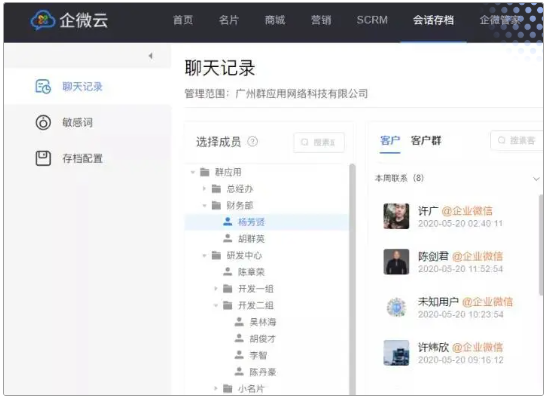The image size is (548, 399).
Task: Open 许炜欣's avatar thumbnail
Action: (x=396, y=353)
